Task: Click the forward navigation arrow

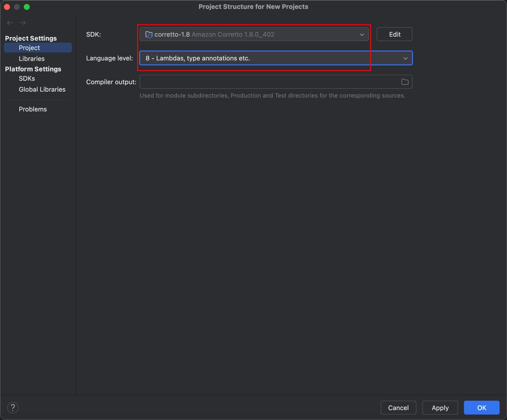Action: pyautogui.click(x=23, y=23)
